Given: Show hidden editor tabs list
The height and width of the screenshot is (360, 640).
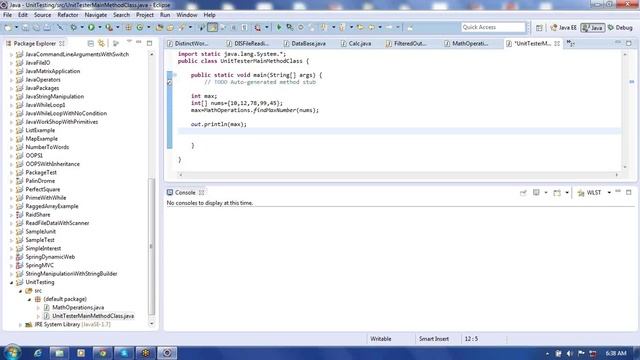Looking at the screenshot, I should coord(571,43).
